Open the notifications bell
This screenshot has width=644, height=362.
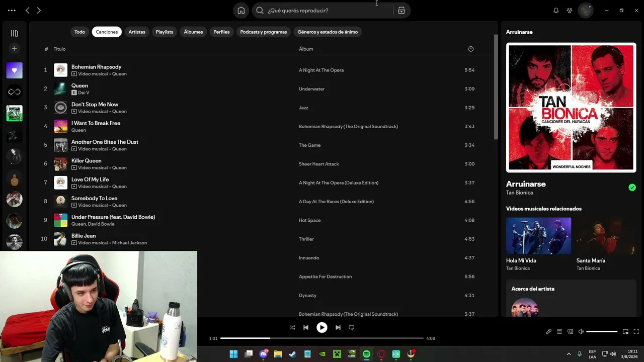tap(556, 10)
